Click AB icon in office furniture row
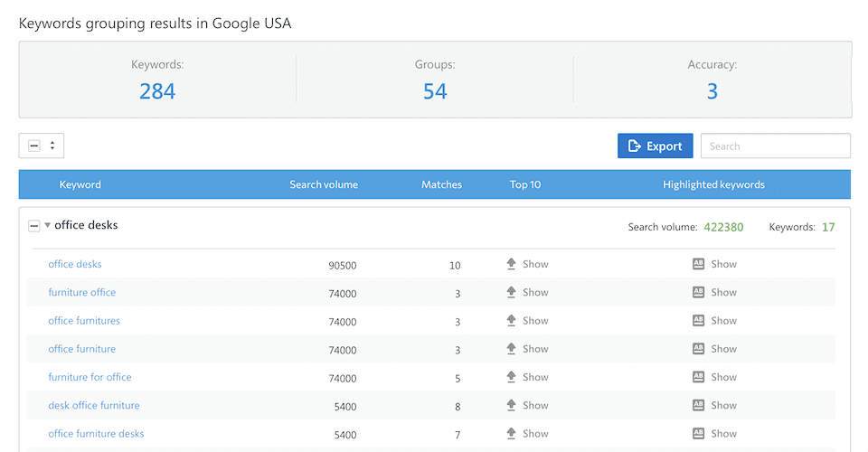868x452 pixels. coord(698,349)
